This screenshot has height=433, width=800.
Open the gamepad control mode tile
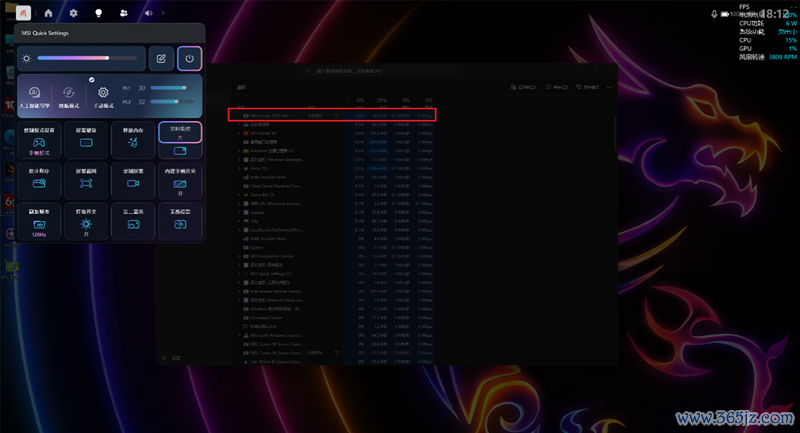[x=39, y=140]
